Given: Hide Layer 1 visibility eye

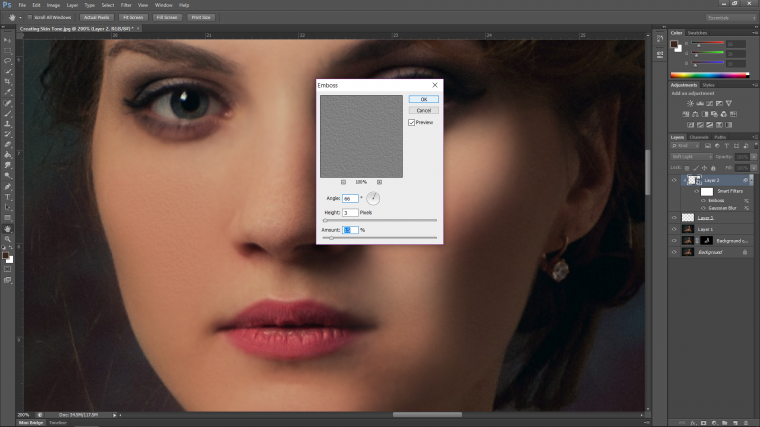Looking at the screenshot, I should [x=674, y=229].
